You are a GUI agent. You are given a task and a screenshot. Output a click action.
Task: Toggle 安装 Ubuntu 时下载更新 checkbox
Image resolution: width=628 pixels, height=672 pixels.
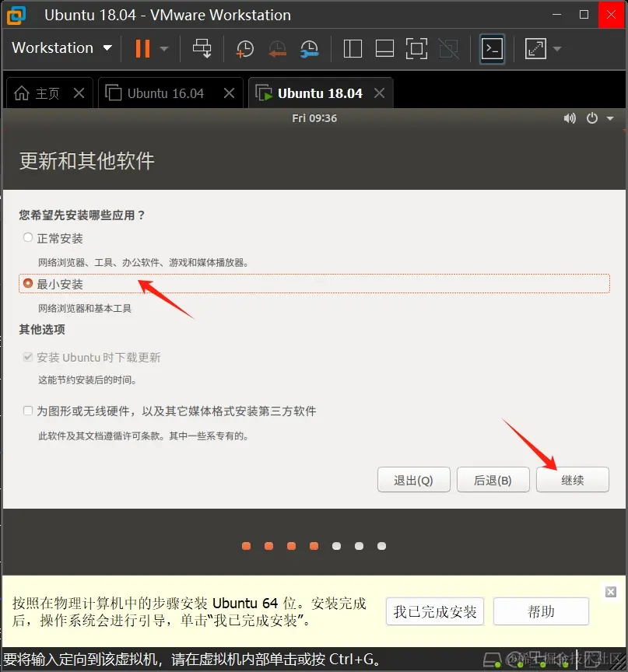coord(28,357)
